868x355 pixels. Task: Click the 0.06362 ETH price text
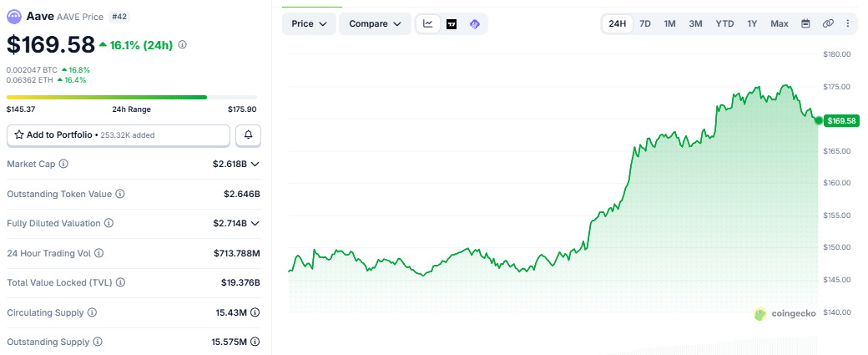click(30, 79)
